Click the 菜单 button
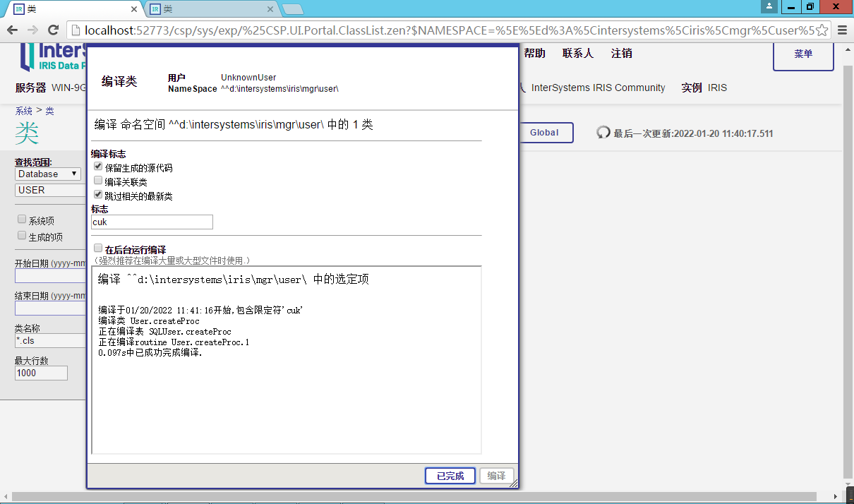This screenshot has height=504, width=854. (x=803, y=54)
